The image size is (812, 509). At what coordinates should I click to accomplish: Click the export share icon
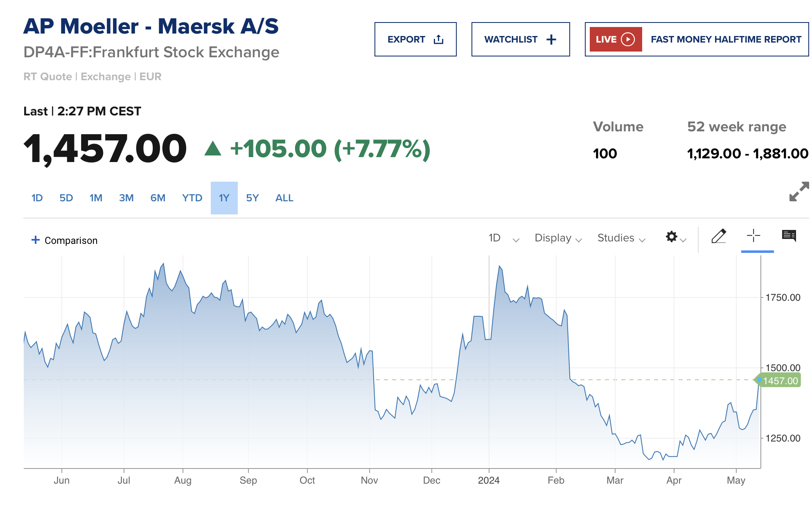pyautogui.click(x=438, y=39)
